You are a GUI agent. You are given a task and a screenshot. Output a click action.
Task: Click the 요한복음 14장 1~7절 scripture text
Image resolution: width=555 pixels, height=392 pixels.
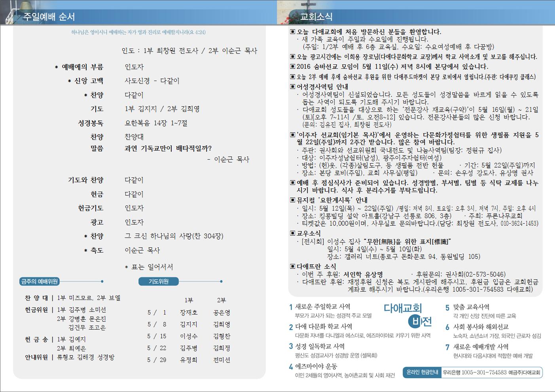156,123
